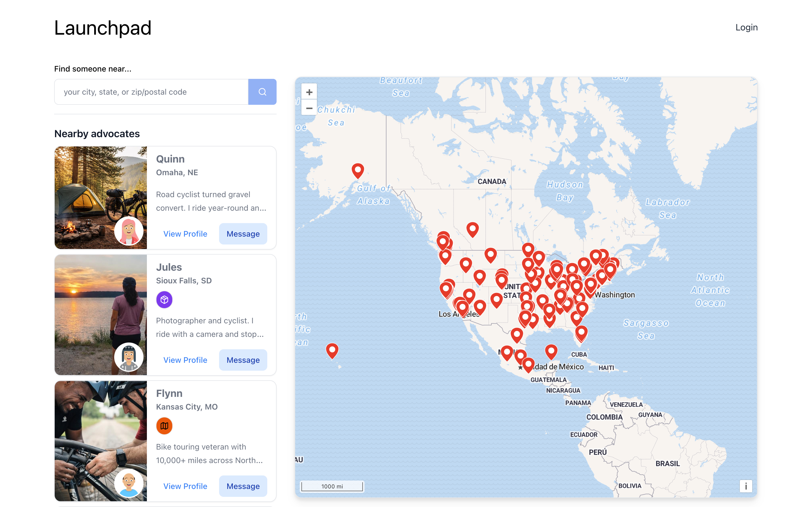Screen dimensions: 812x507
Task: Click Flynn's circular avatar
Action: point(129,483)
